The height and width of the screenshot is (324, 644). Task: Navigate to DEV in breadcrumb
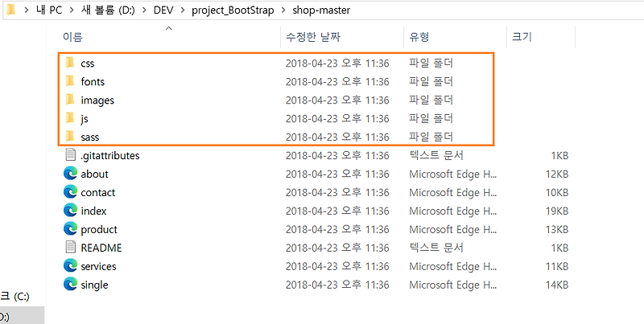click(164, 10)
